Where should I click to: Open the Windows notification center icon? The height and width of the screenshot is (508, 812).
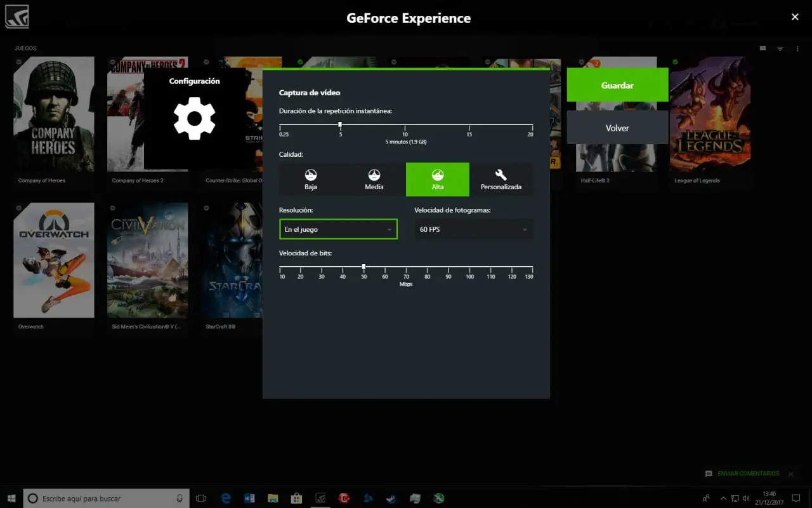pos(796,498)
